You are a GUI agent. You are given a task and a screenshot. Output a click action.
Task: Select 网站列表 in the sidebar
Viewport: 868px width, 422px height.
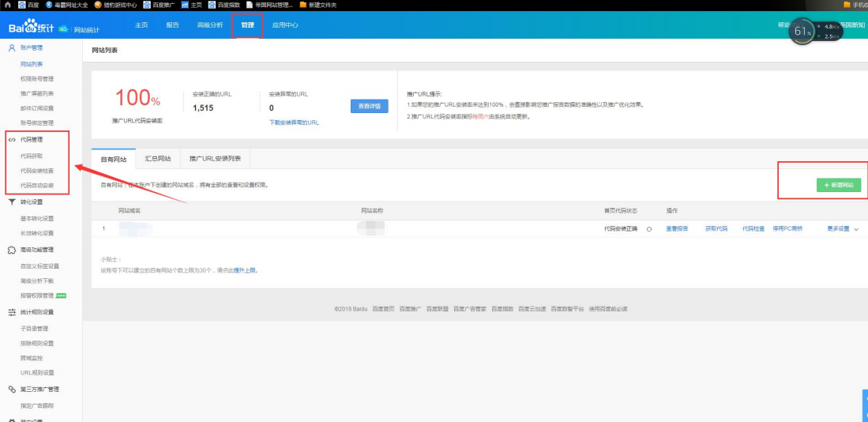tap(32, 65)
